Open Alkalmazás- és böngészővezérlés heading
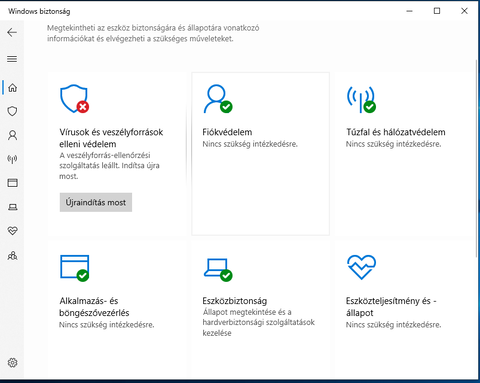 pos(94,307)
